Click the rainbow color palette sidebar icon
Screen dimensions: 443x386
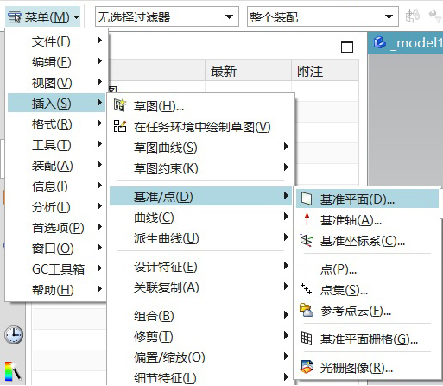coord(13,371)
